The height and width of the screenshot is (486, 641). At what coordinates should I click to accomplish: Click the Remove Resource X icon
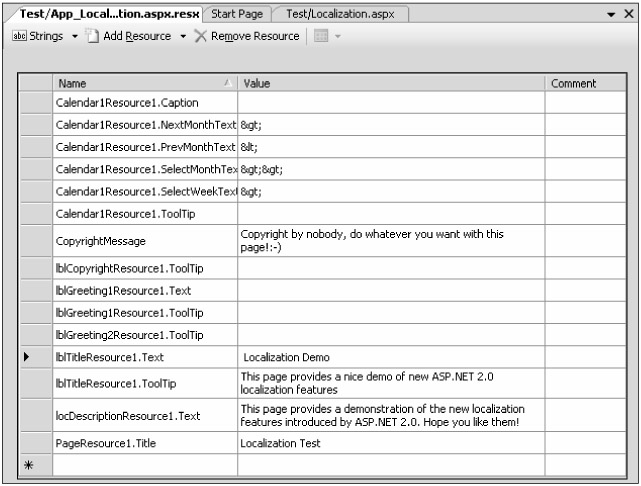click(x=200, y=36)
